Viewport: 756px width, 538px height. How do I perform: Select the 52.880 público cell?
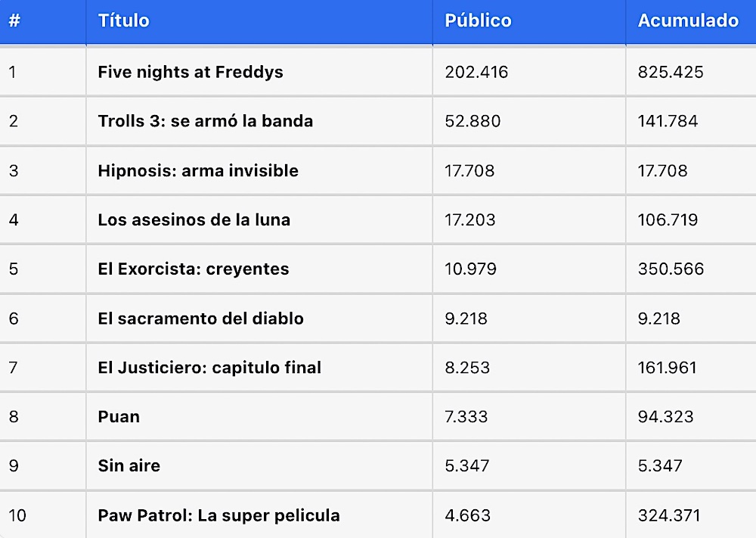(x=472, y=121)
